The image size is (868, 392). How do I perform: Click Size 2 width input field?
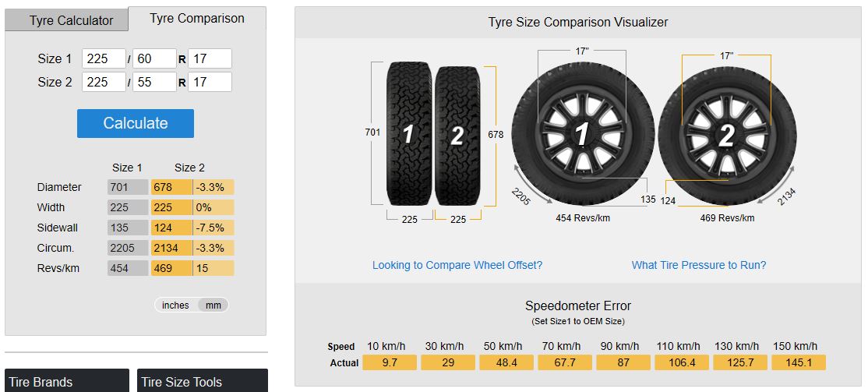tap(104, 82)
